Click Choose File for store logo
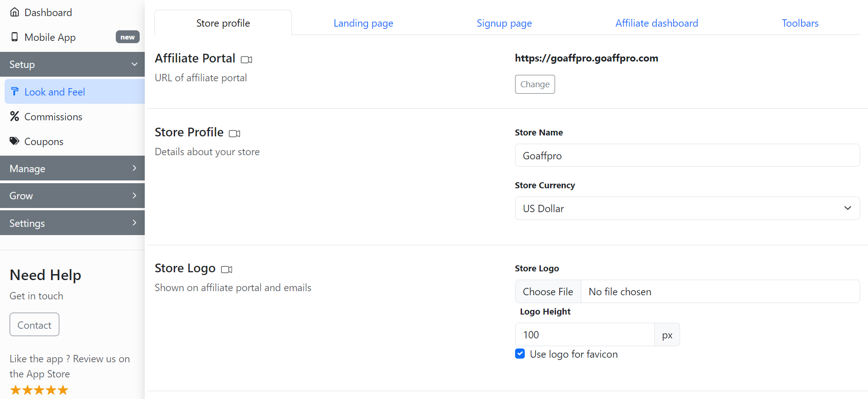The width and height of the screenshot is (868, 399). click(x=548, y=292)
